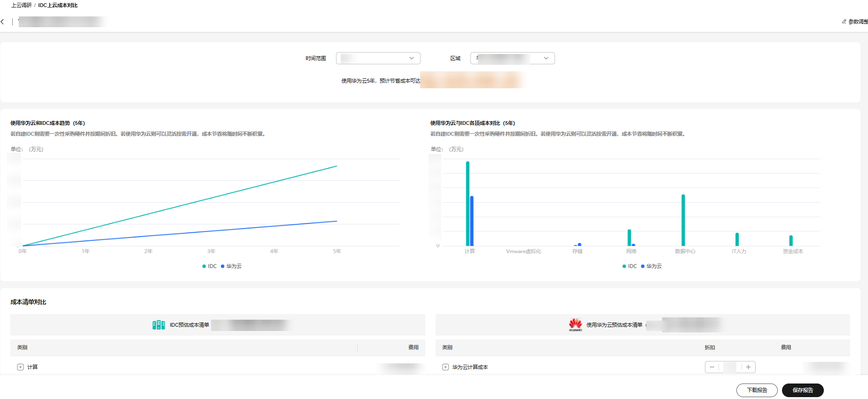Viewport: 868px width, 399px height.
Task: Toggle 华为云 legend in the trend line chart
Action: coord(231,266)
